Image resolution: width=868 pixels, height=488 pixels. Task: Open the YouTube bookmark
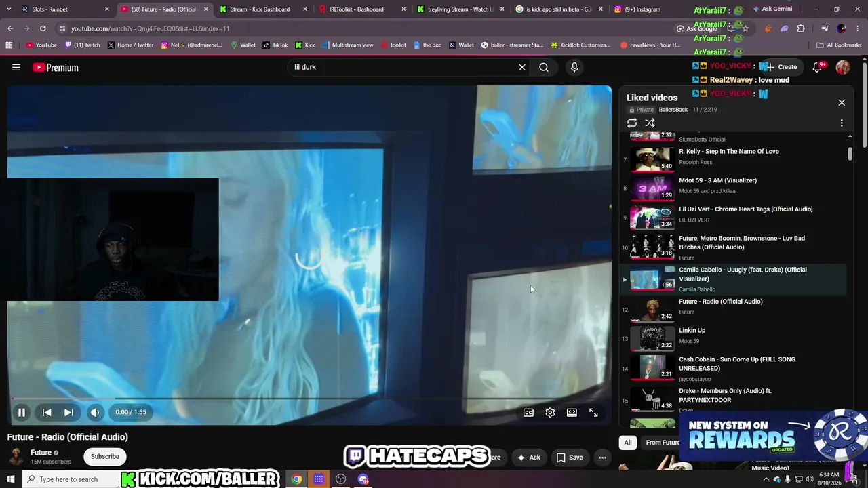coord(41,45)
